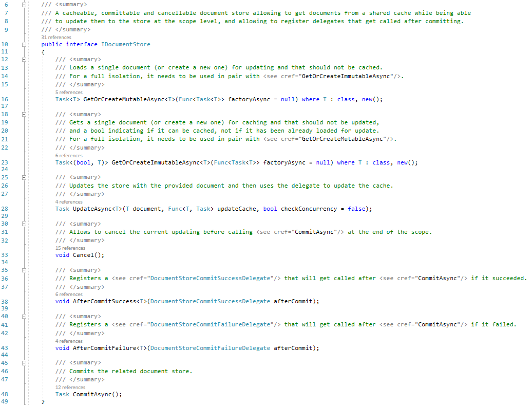The height and width of the screenshot is (405, 532).
Task: Click DocumentStoreCommitSuccessDelegate parameter type on line 38
Action: 211,302
